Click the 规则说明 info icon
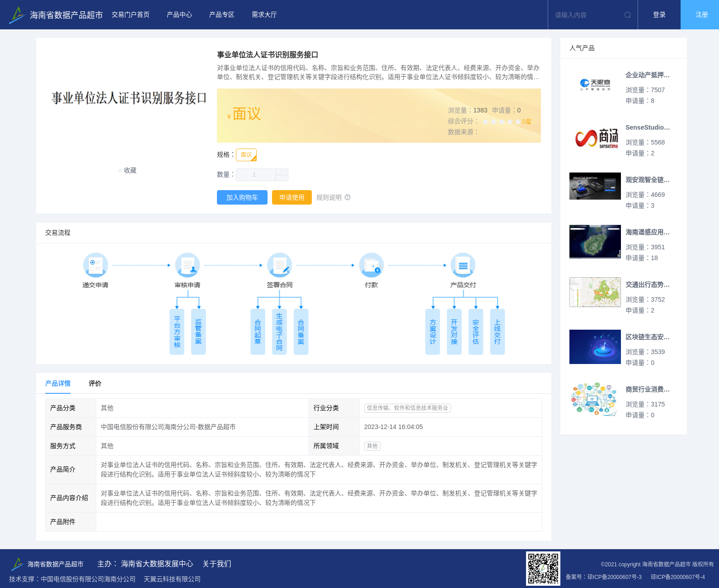Viewport: 719px width, 588px height. point(348,197)
